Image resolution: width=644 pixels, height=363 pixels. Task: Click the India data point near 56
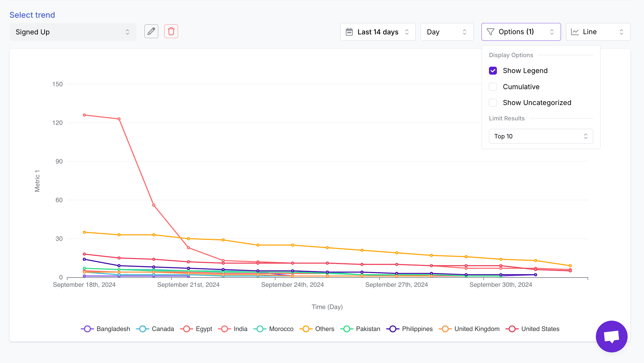[154, 205]
